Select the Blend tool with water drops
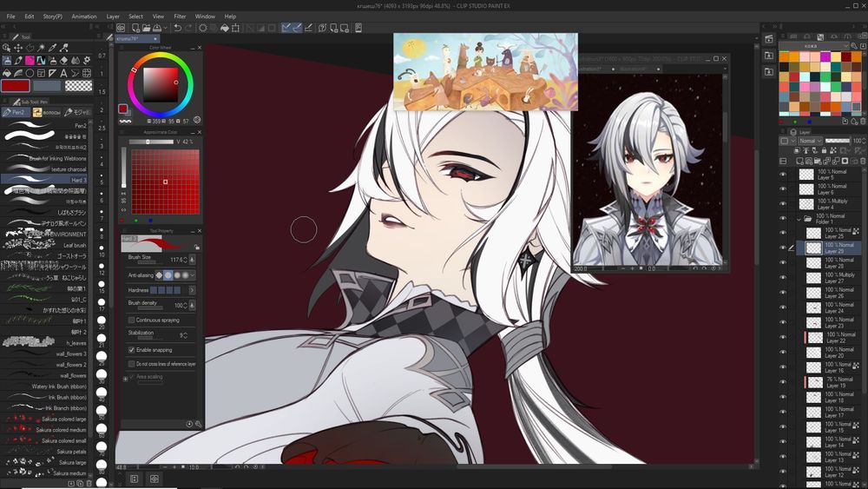Image resolution: width=868 pixels, height=489 pixels. pos(76,60)
